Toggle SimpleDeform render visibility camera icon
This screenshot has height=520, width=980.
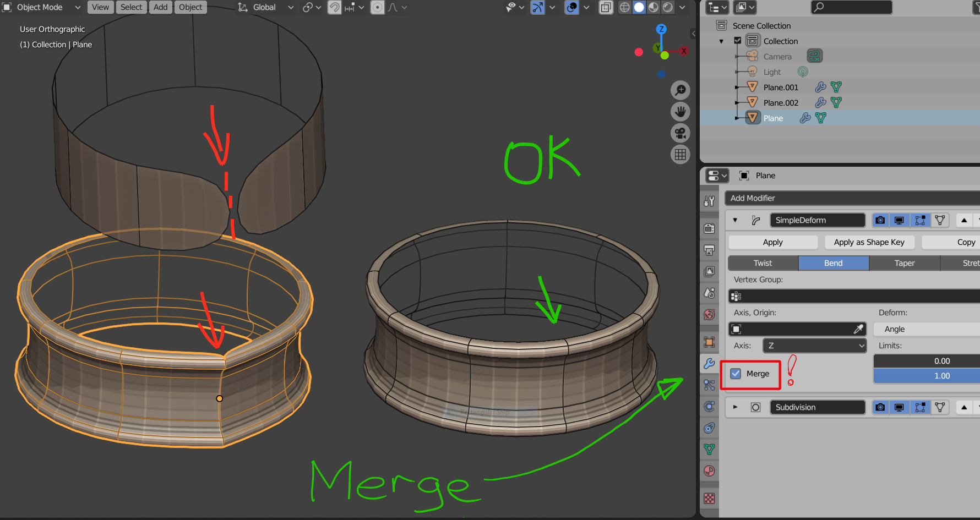(x=880, y=220)
